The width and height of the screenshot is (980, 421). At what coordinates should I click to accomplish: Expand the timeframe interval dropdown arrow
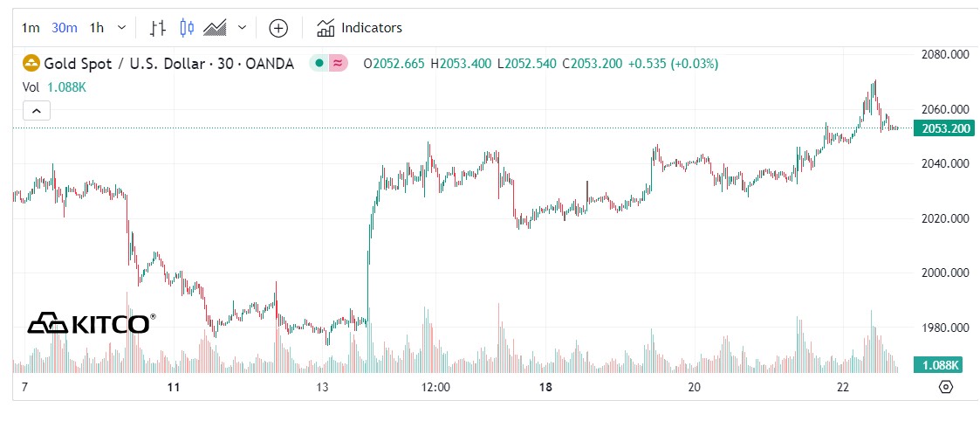[x=121, y=28]
